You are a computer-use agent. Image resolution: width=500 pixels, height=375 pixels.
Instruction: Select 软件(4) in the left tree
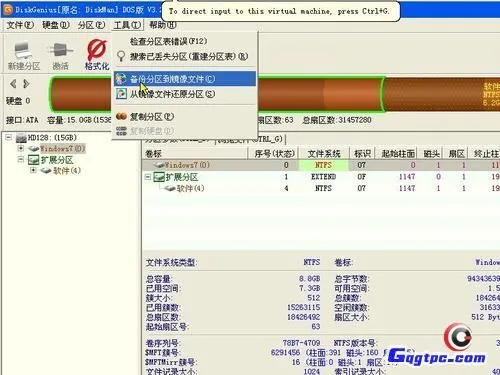click(67, 171)
